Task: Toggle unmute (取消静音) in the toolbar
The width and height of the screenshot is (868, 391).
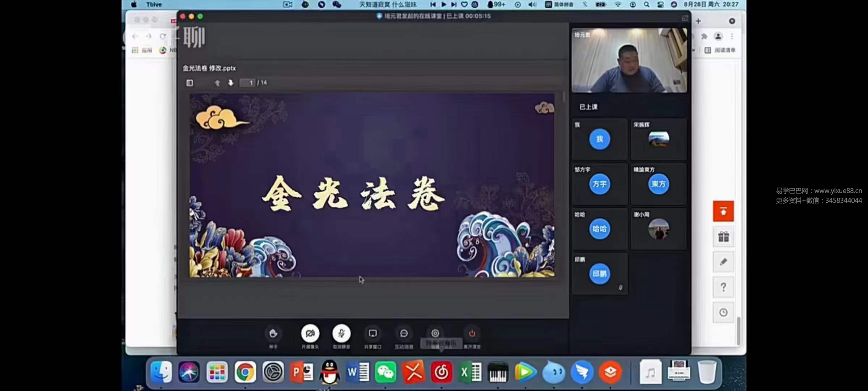Action: click(341, 333)
